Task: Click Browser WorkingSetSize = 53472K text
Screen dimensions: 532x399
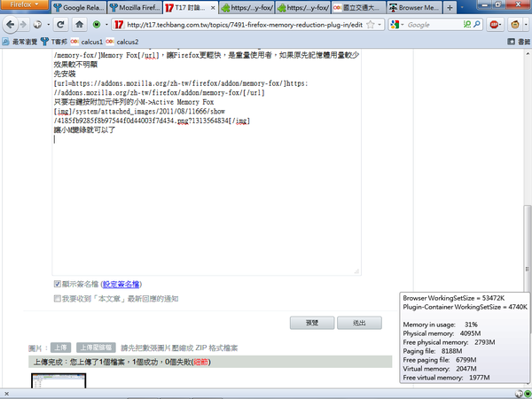Action: pyautogui.click(x=454, y=298)
